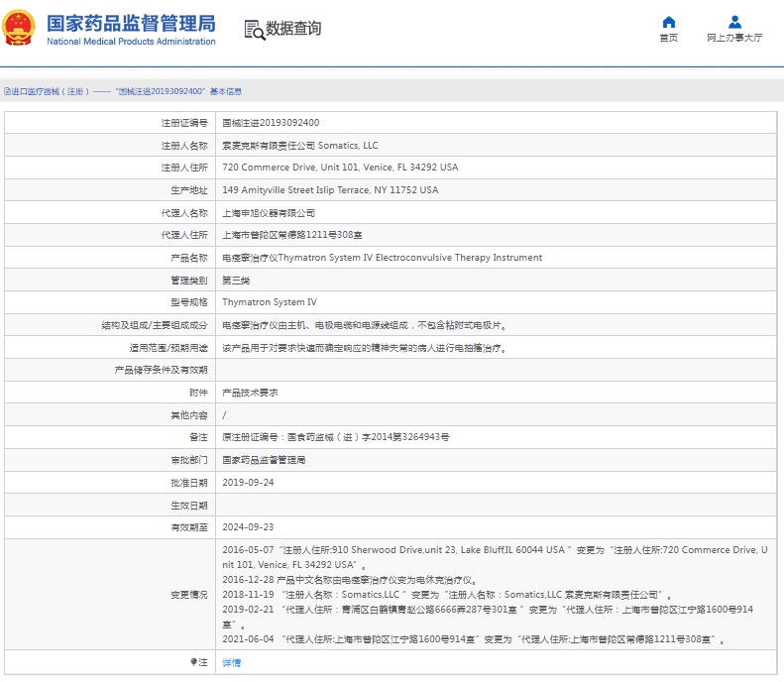Select intended use text 该产品用于
Image resolution: width=784 pixels, height=682 pixels.
365,349
